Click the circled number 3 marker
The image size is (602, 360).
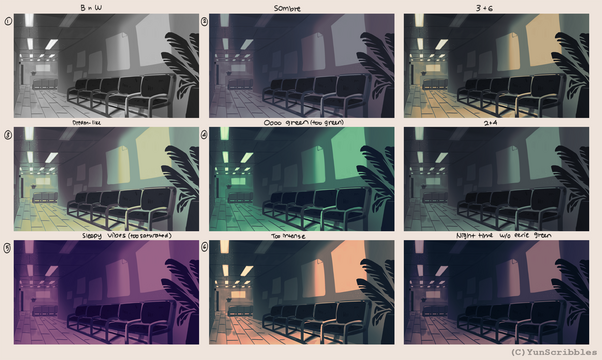[8, 135]
